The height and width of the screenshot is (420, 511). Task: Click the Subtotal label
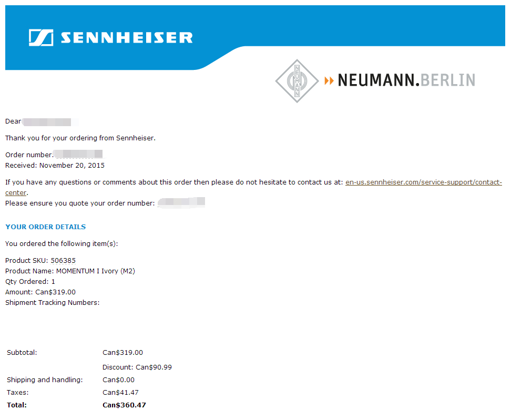coord(22,353)
